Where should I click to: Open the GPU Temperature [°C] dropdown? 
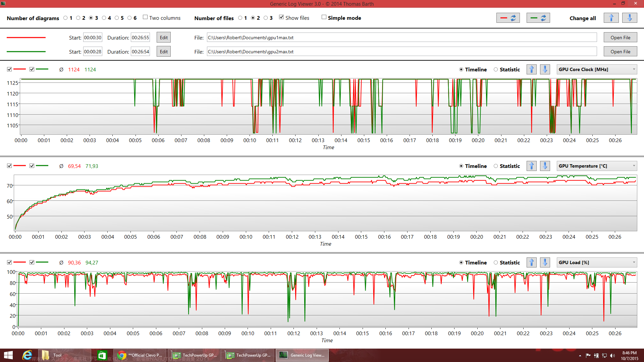click(597, 166)
